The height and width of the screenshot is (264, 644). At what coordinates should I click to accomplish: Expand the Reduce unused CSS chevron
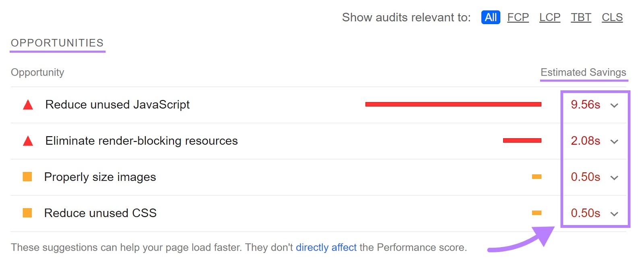point(614,214)
